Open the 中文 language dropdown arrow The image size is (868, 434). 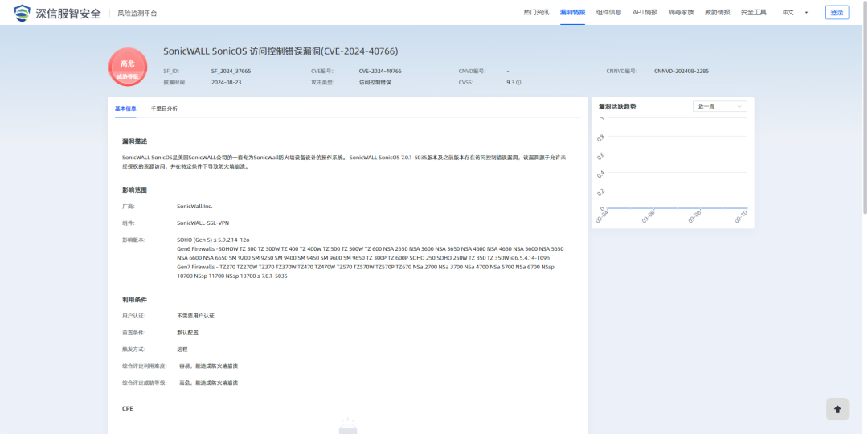806,12
